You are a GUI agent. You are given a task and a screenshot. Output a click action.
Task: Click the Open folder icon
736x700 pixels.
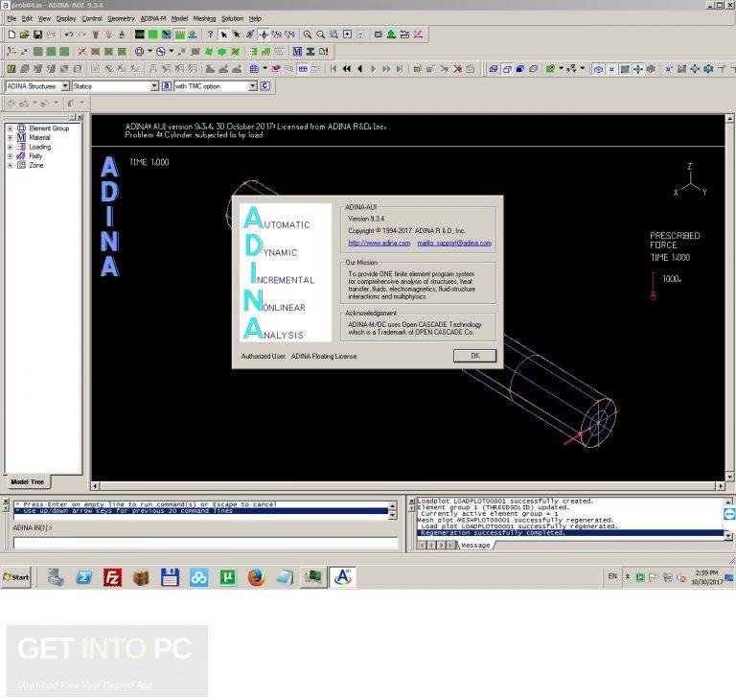pyautogui.click(x=25, y=35)
